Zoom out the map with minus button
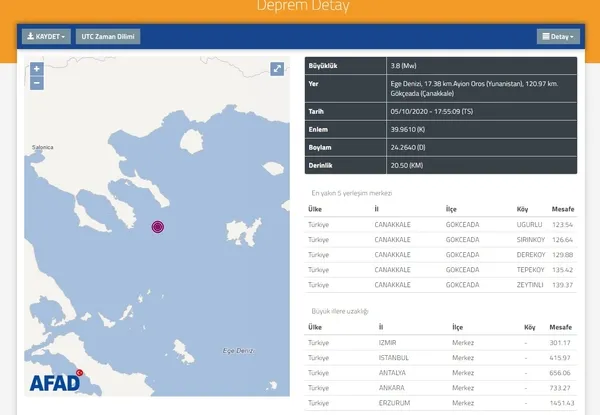The height and width of the screenshot is (415, 600). click(37, 83)
